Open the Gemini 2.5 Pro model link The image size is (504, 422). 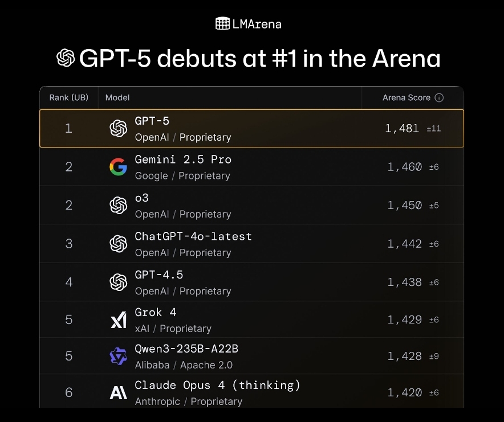point(183,159)
